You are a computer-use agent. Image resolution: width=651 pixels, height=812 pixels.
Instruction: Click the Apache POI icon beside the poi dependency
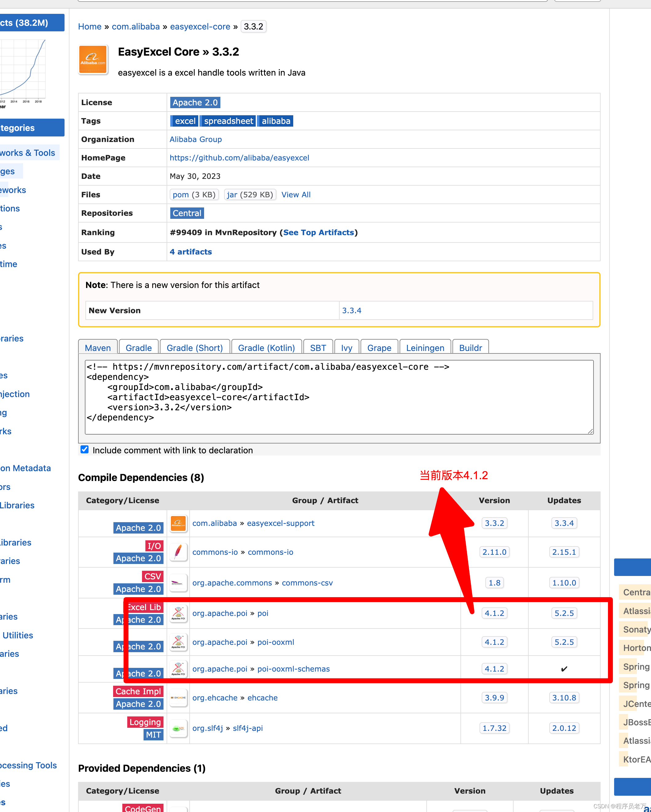pos(178,613)
